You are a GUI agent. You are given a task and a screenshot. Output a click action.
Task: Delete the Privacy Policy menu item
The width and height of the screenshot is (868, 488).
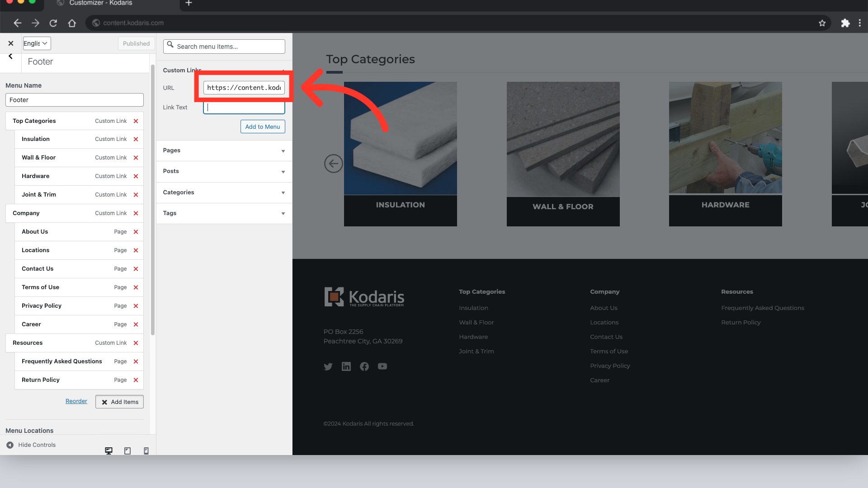pos(136,306)
